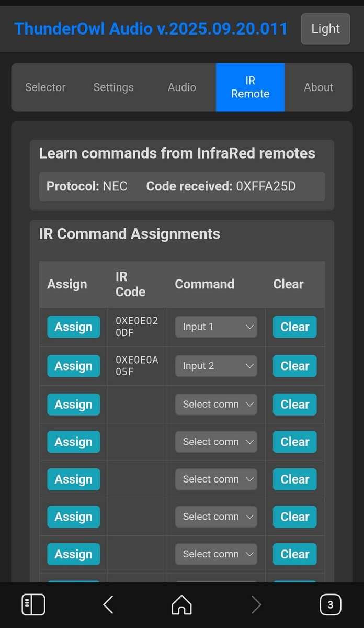
Task: Tap the browser back arrow
Action: click(108, 605)
